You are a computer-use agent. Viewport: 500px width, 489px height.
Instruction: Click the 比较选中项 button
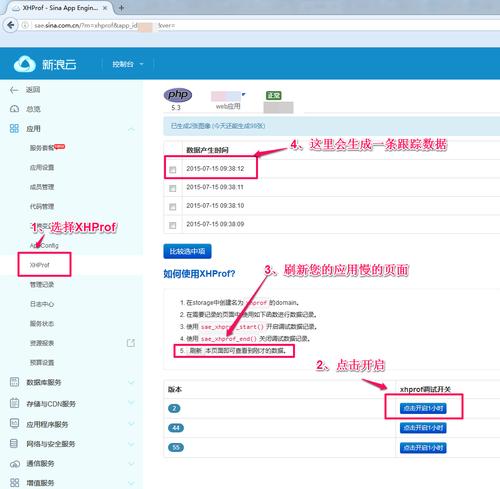187,251
